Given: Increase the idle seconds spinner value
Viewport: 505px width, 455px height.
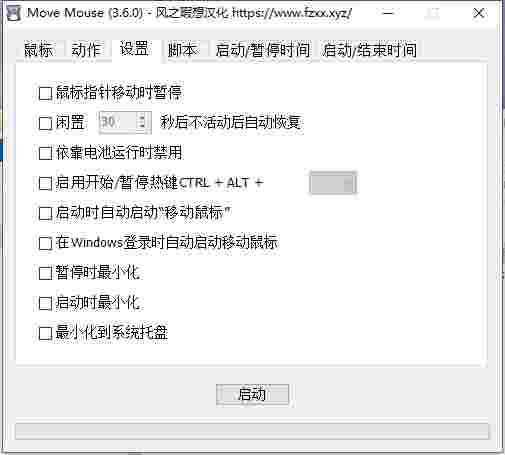Looking at the screenshot, I should pyautogui.click(x=142, y=118).
